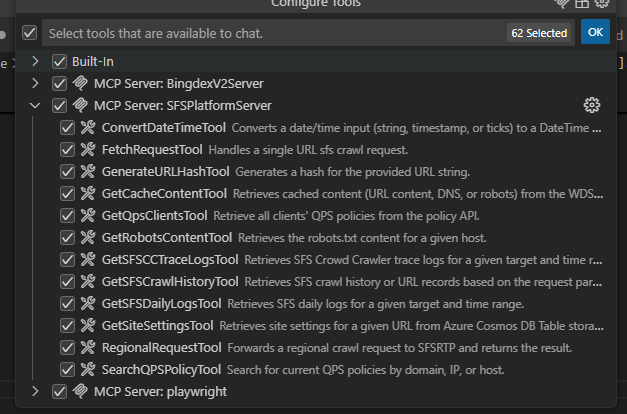Viewport: 627px width, 414px height.
Task: Confirm selection with the OK button
Action: (595, 32)
